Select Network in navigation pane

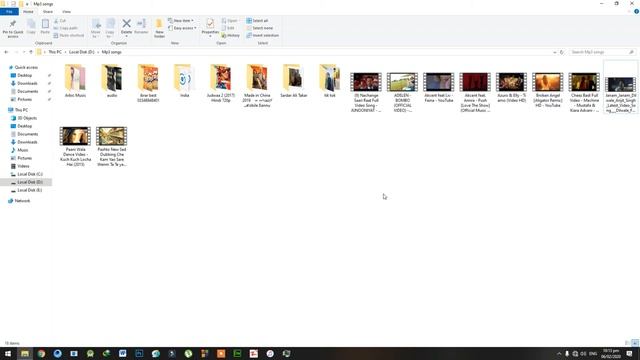22,201
